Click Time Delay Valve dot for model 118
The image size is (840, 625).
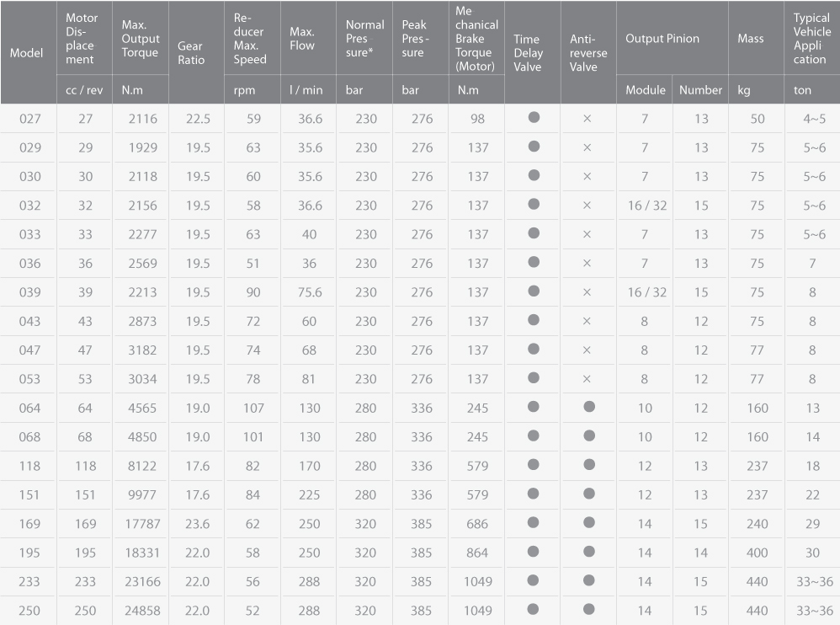coord(533,465)
